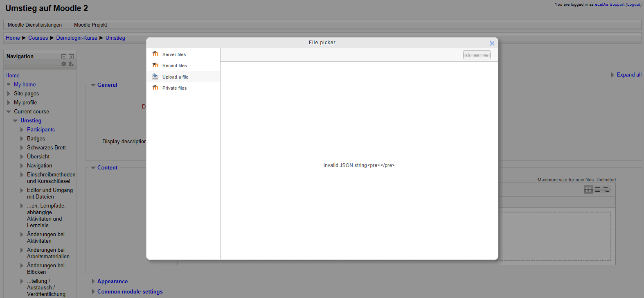Collapse the General section
Image resolution: width=644 pixels, height=298 pixels.
click(x=107, y=85)
